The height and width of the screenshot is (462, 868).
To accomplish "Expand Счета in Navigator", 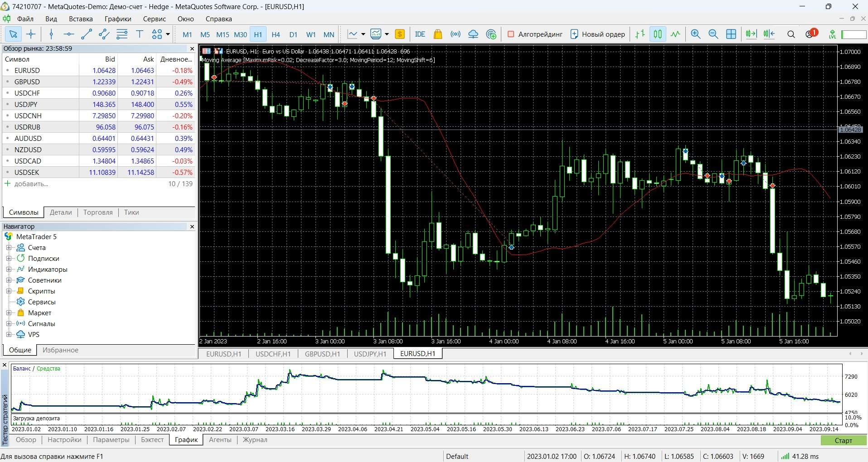I will tap(9, 247).
